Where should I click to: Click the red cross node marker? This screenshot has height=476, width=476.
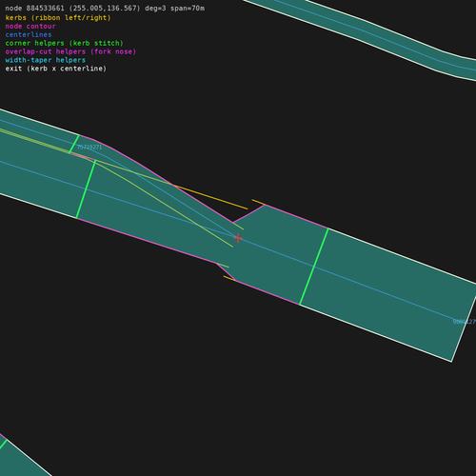coord(238,238)
